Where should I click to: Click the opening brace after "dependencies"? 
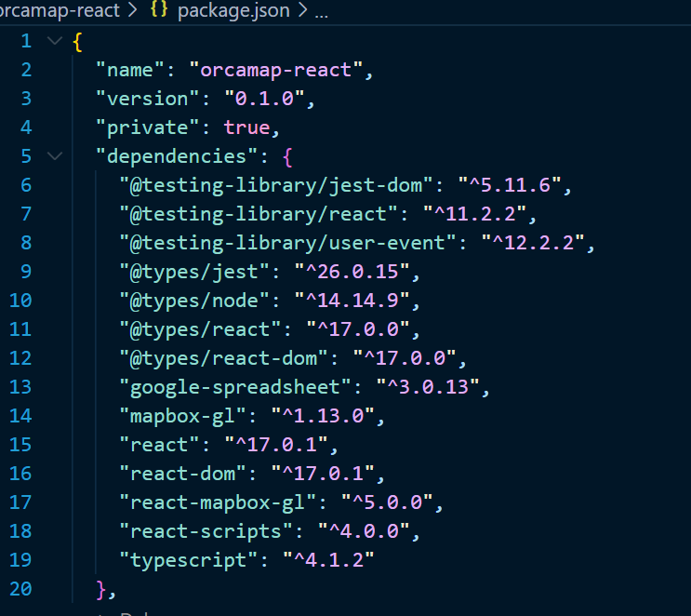tap(287, 157)
